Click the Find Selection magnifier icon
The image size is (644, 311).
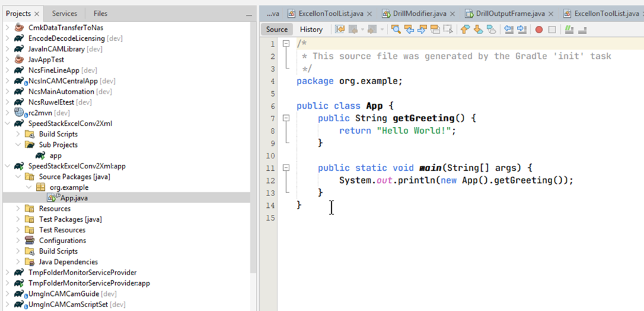pyautogui.click(x=396, y=30)
